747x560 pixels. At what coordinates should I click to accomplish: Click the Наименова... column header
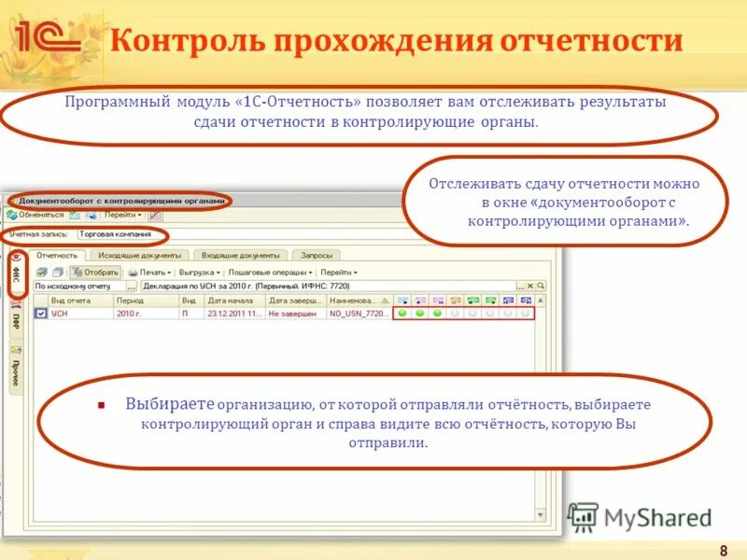coord(359,301)
